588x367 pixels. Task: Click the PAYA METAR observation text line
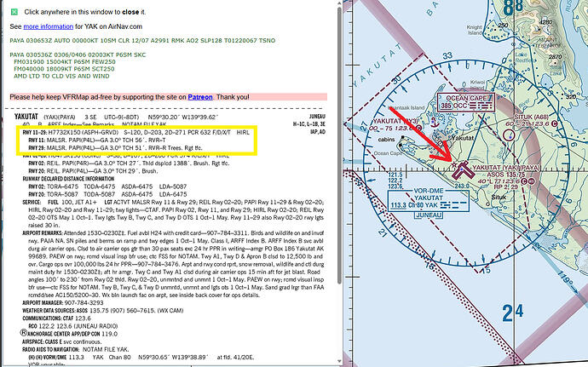(x=142, y=41)
